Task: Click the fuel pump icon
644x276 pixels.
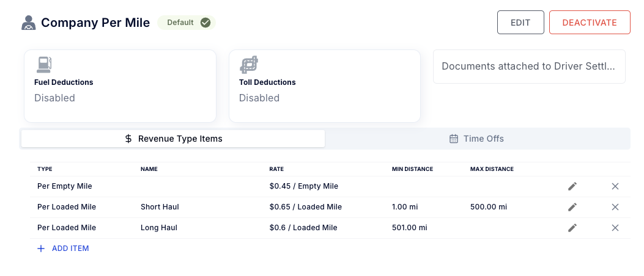Action: click(44, 65)
